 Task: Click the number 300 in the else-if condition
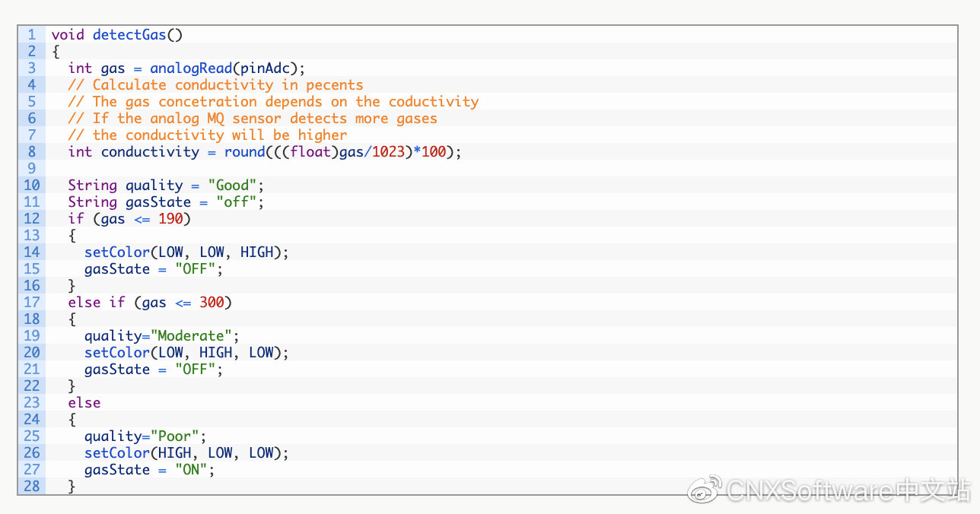[x=212, y=303]
